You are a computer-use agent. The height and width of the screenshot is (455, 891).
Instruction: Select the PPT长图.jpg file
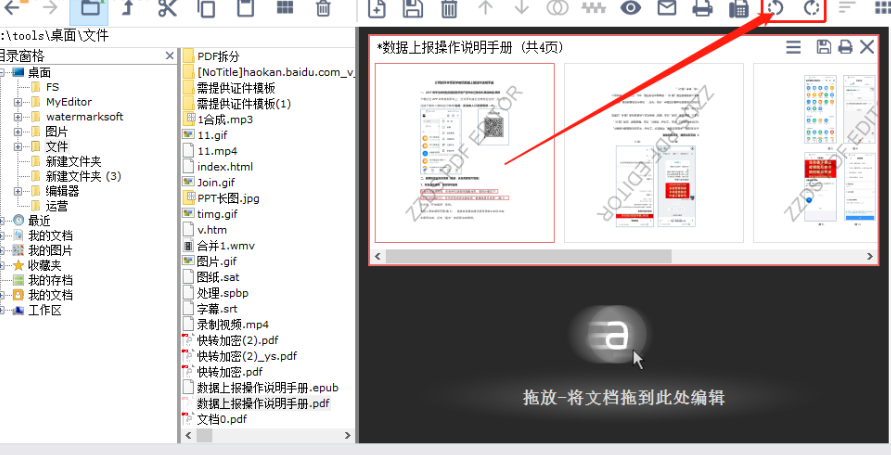228,198
